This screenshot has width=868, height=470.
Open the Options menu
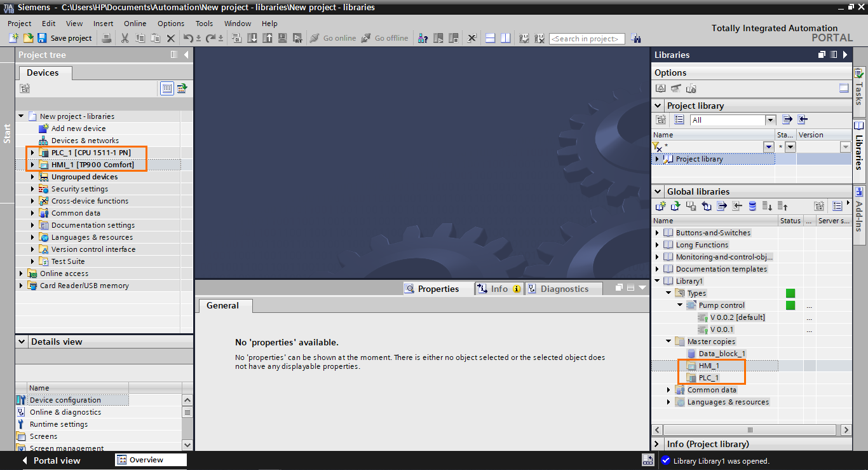pos(170,24)
